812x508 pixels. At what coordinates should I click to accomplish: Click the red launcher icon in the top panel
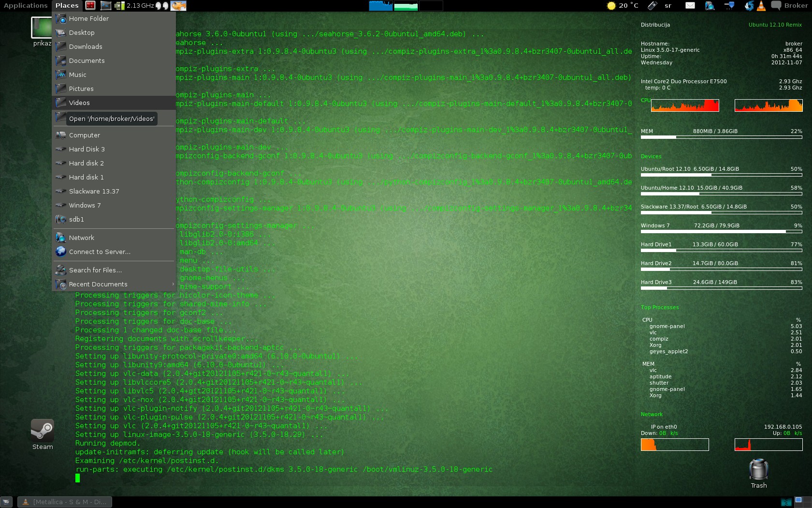coord(90,5)
